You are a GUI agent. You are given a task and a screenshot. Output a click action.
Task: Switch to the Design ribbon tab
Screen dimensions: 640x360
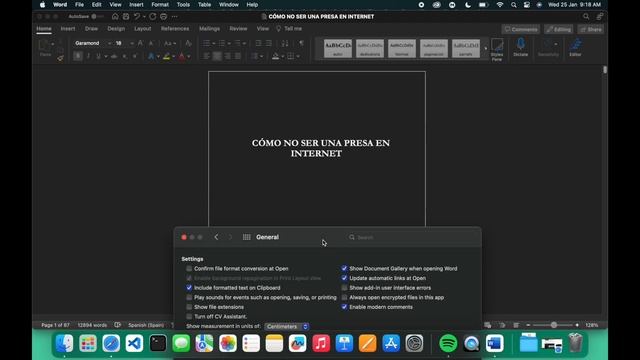pos(116,29)
